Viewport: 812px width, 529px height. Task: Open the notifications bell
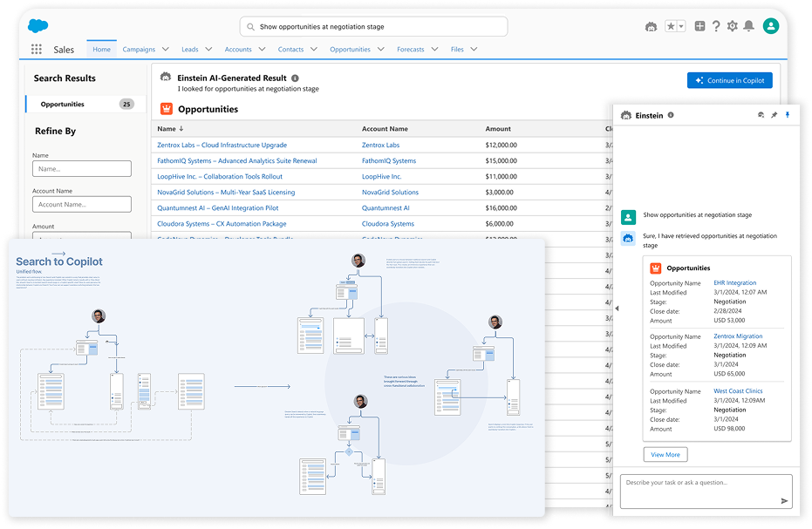(x=748, y=27)
